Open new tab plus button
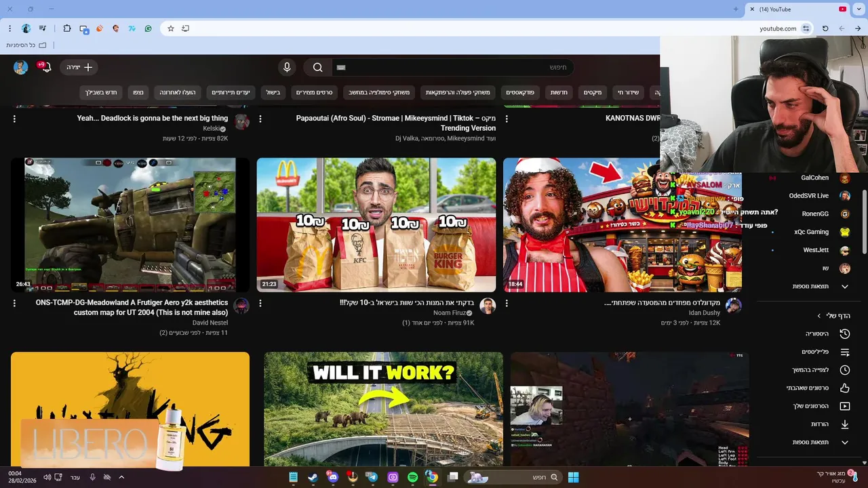This screenshot has width=868, height=488. point(736,9)
